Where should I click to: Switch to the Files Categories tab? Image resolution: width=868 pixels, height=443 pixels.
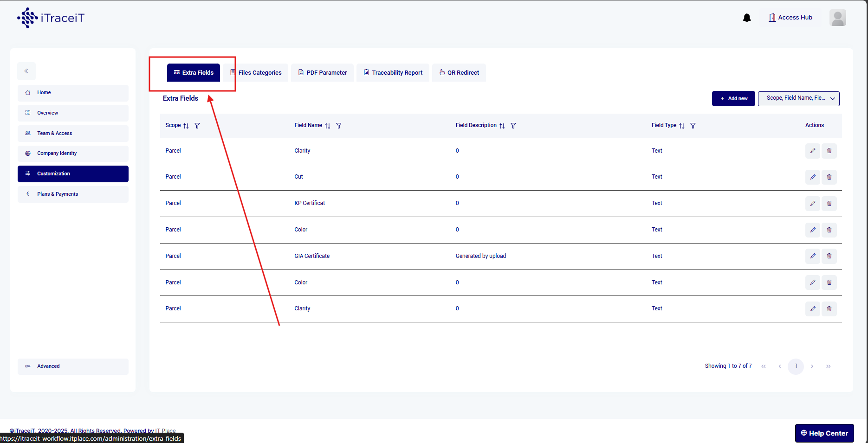pos(256,73)
